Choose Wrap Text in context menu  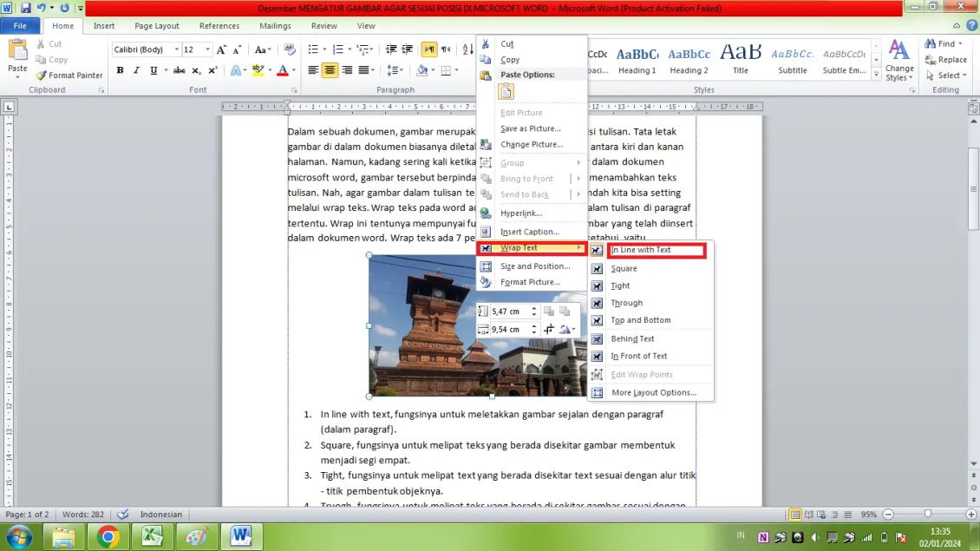coord(532,247)
